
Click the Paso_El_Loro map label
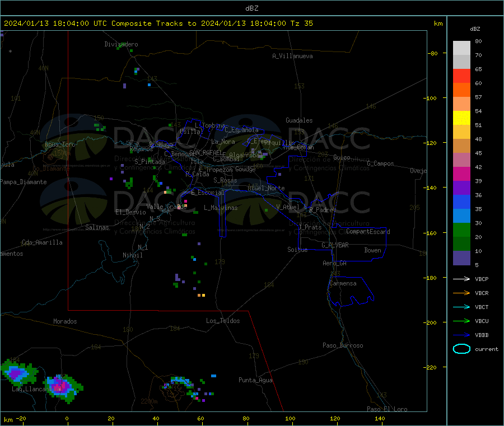tap(387, 409)
